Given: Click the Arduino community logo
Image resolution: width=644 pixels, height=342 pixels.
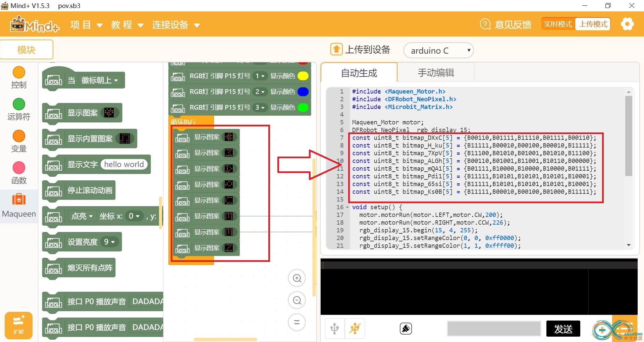Looking at the screenshot, I should pos(616,330).
